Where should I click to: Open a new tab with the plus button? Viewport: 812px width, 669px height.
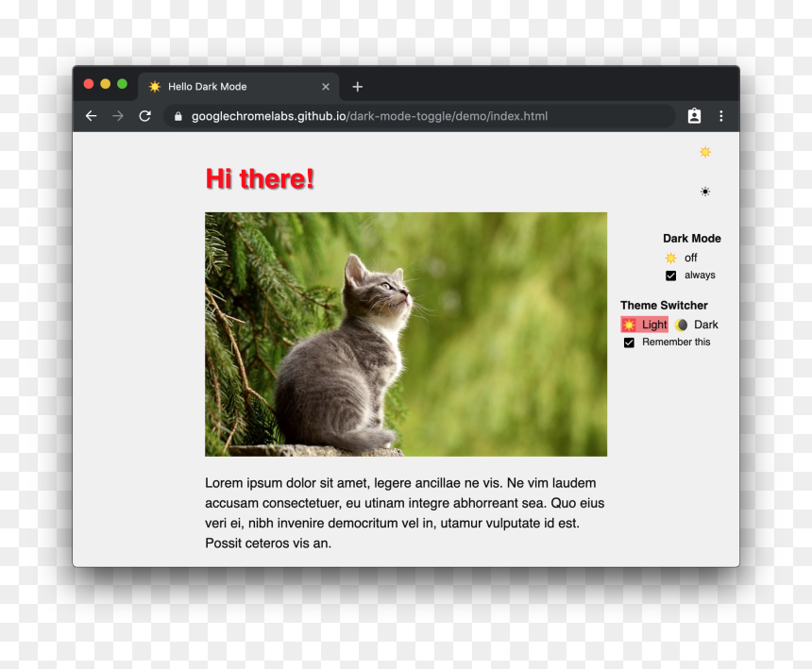[x=357, y=87]
